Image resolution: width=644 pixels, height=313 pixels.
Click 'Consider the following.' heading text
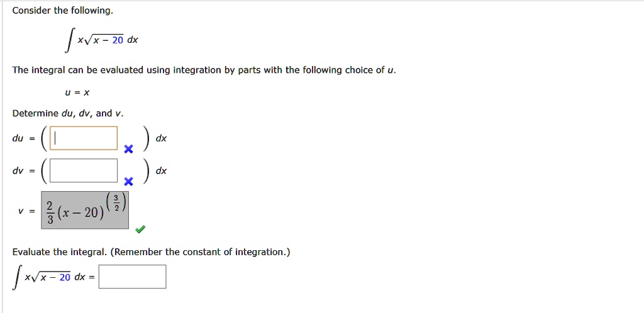[62, 11]
